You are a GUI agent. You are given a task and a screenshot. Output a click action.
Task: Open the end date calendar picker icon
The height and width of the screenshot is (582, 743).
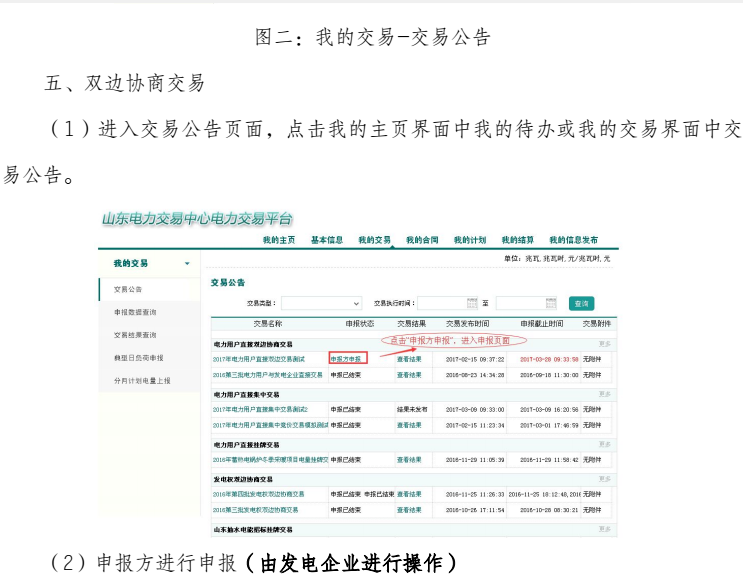point(551,303)
